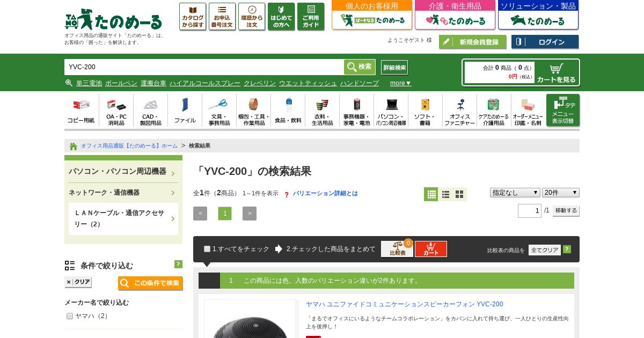Open order by application number
Image resolution: width=644 pixels, height=338 pixels.
tap(222, 17)
